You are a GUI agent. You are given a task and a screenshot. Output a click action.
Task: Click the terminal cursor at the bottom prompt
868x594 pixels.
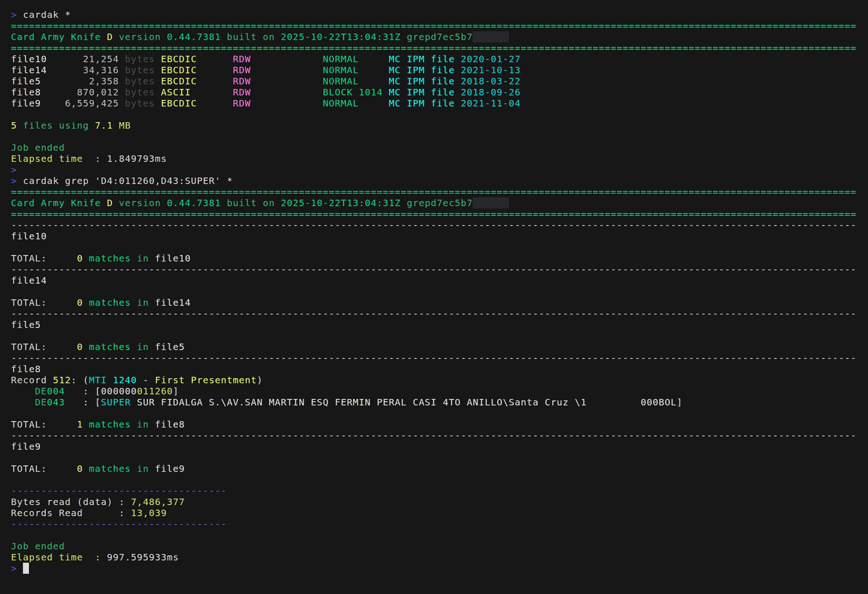pyautogui.click(x=25, y=568)
